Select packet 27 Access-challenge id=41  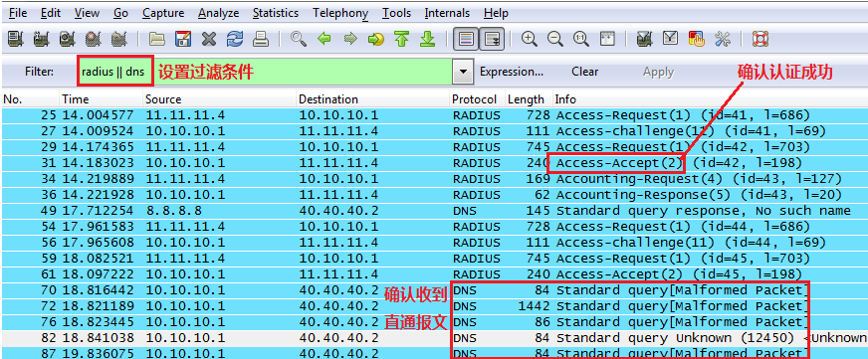[x=434, y=131]
